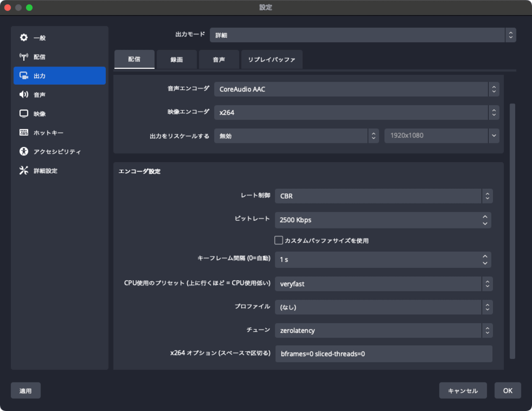Select the 映像 monitor icon
This screenshot has height=411, width=532.
click(x=24, y=114)
